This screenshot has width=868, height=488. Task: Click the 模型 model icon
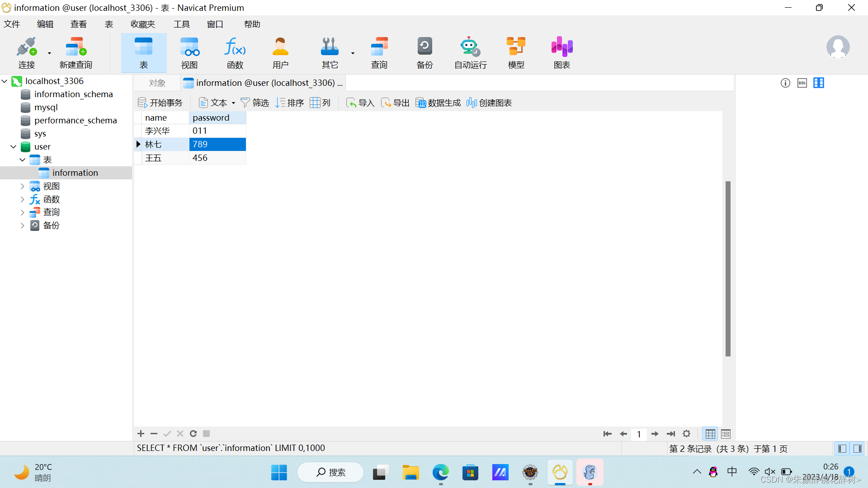pos(516,52)
